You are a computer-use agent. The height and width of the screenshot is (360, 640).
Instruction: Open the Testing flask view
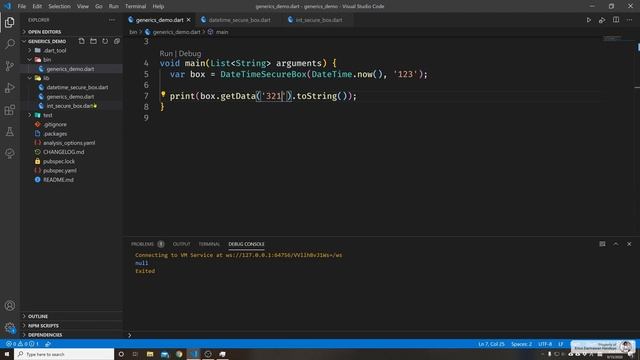coord(10,131)
